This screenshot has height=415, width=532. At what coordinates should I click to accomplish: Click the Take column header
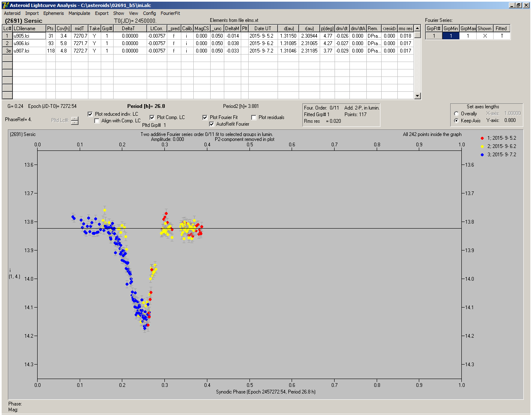[95, 29]
